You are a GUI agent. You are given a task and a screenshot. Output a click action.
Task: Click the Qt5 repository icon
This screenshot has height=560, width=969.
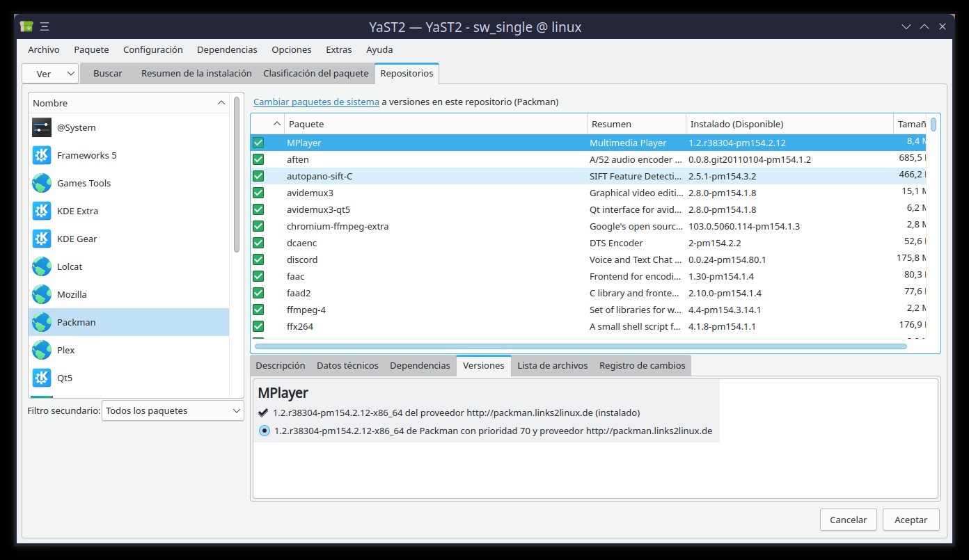42,378
